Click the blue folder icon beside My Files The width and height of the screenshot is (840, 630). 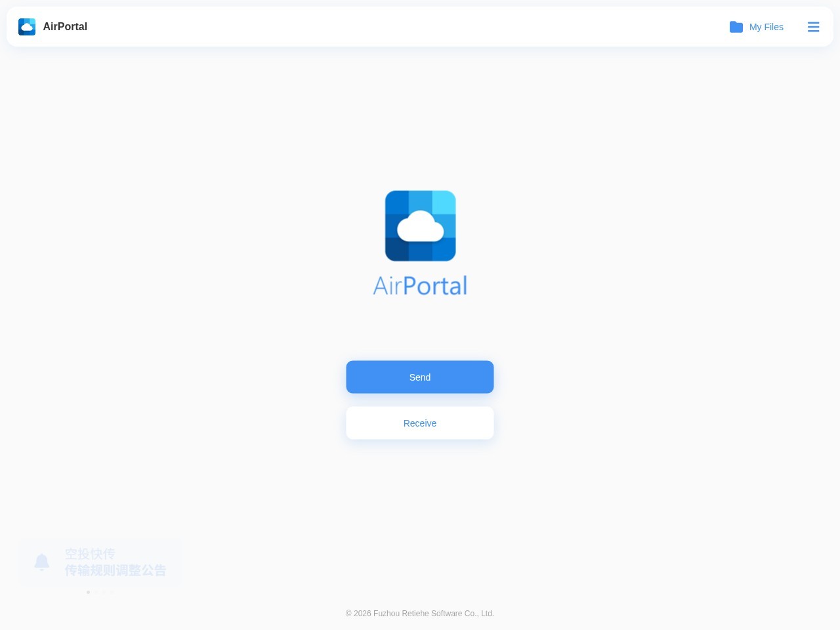pos(736,27)
